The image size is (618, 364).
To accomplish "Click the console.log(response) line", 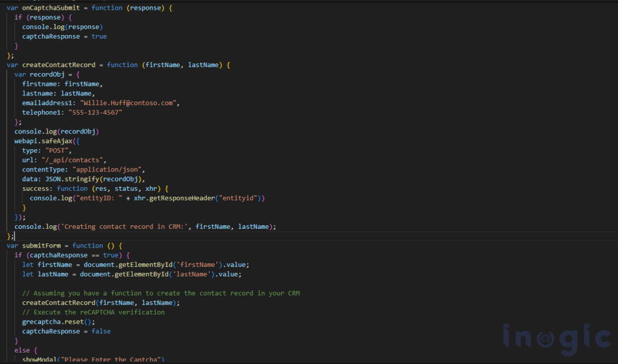I will [62, 27].
